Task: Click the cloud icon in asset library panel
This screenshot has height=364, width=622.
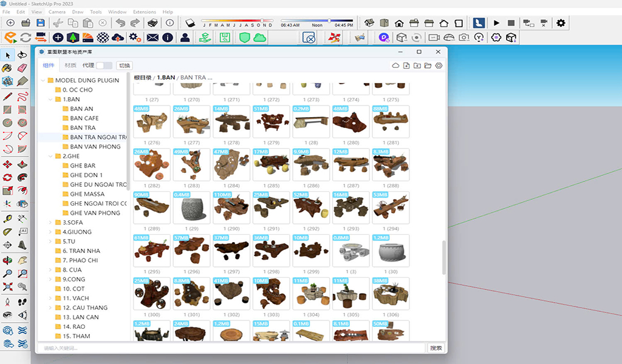Action: [x=395, y=66]
